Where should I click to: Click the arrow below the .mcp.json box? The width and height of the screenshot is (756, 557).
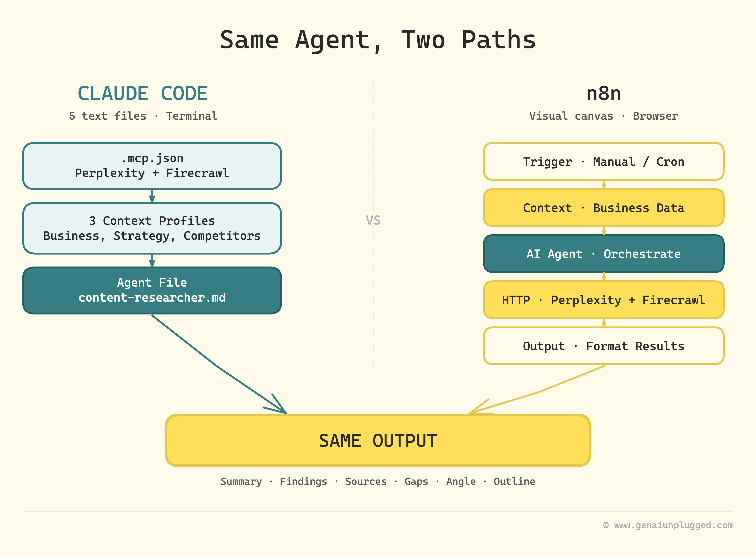point(152,196)
